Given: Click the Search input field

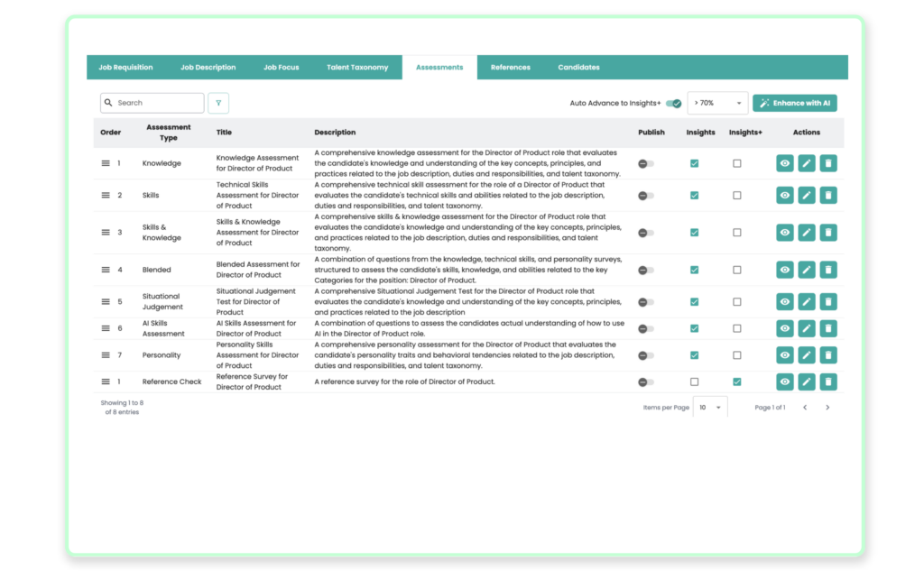Looking at the screenshot, I should 153,103.
